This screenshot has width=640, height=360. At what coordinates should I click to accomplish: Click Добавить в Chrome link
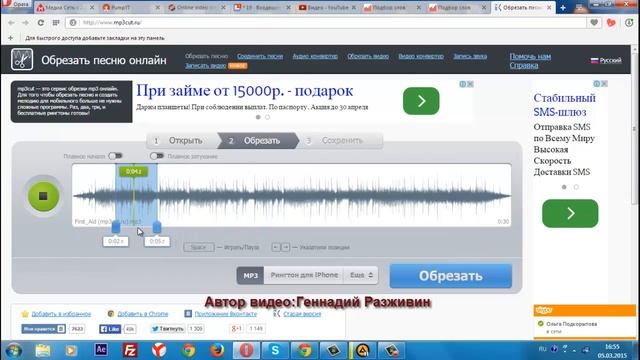142,314
